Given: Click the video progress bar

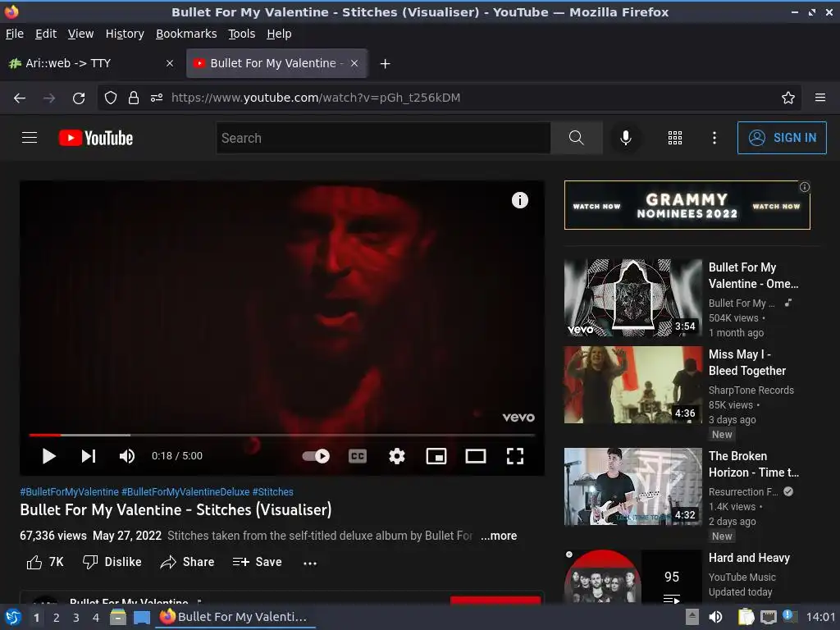Looking at the screenshot, I should tap(282, 435).
